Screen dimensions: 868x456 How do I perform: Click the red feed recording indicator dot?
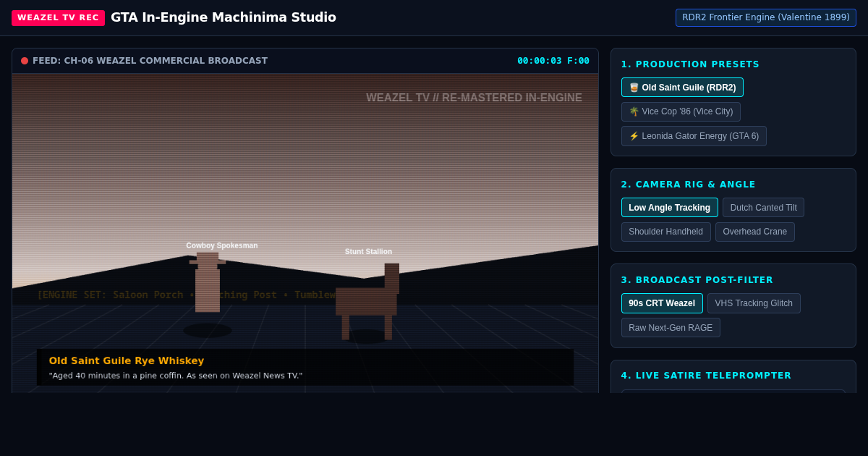(25, 61)
